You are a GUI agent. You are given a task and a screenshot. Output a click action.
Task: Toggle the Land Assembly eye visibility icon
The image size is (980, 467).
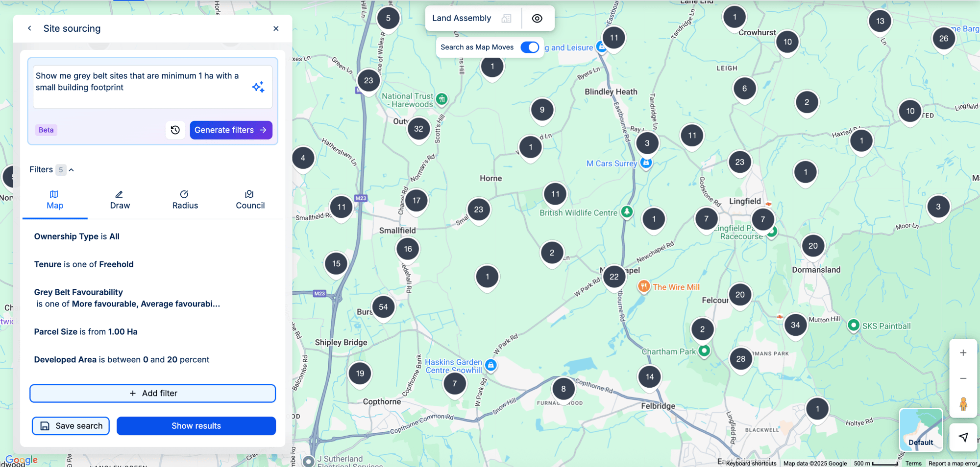537,18
